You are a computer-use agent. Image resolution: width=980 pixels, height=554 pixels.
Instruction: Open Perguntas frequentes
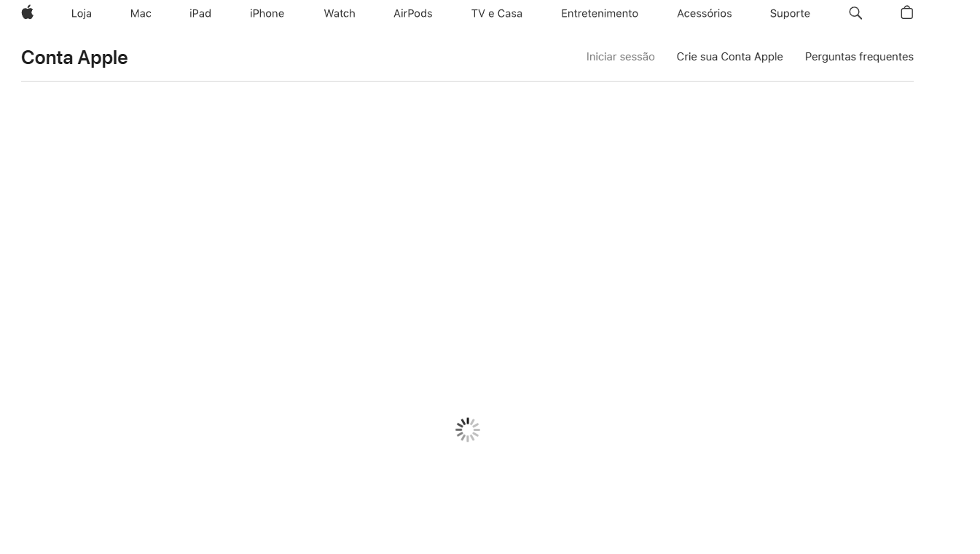(x=859, y=57)
